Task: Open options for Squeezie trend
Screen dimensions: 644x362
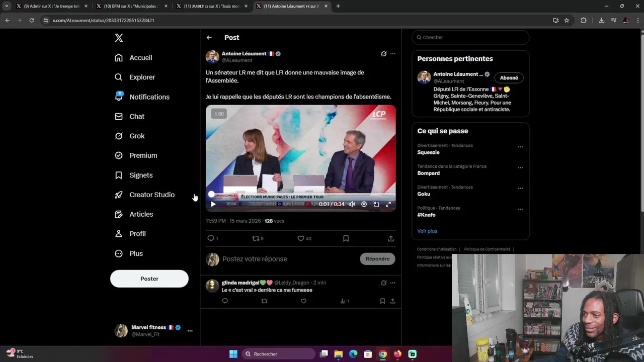Action: [x=520, y=147]
